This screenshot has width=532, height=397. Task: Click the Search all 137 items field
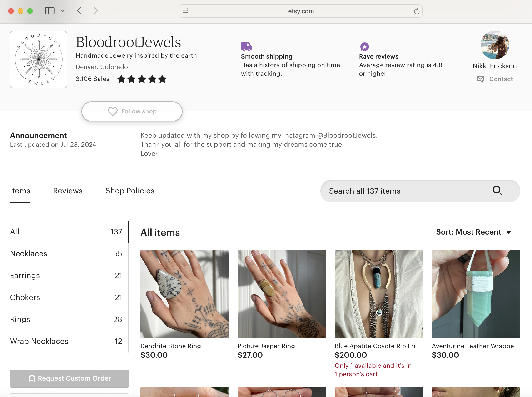[406, 191]
